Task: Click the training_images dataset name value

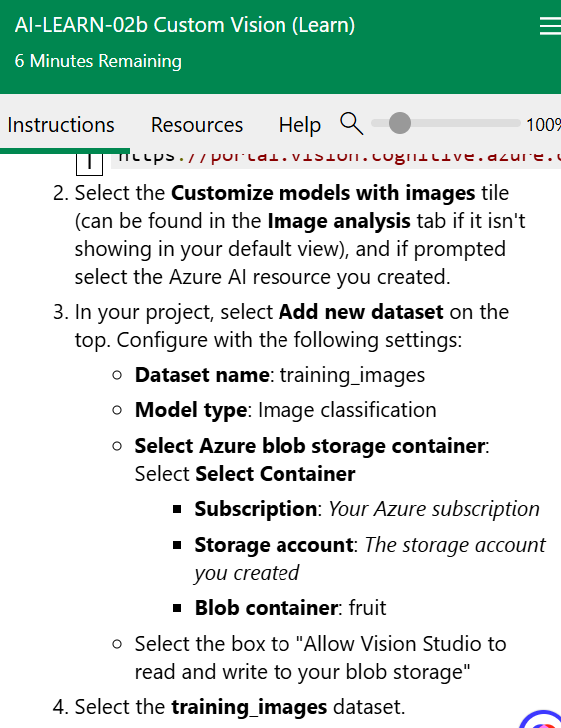Action: pos(352,375)
